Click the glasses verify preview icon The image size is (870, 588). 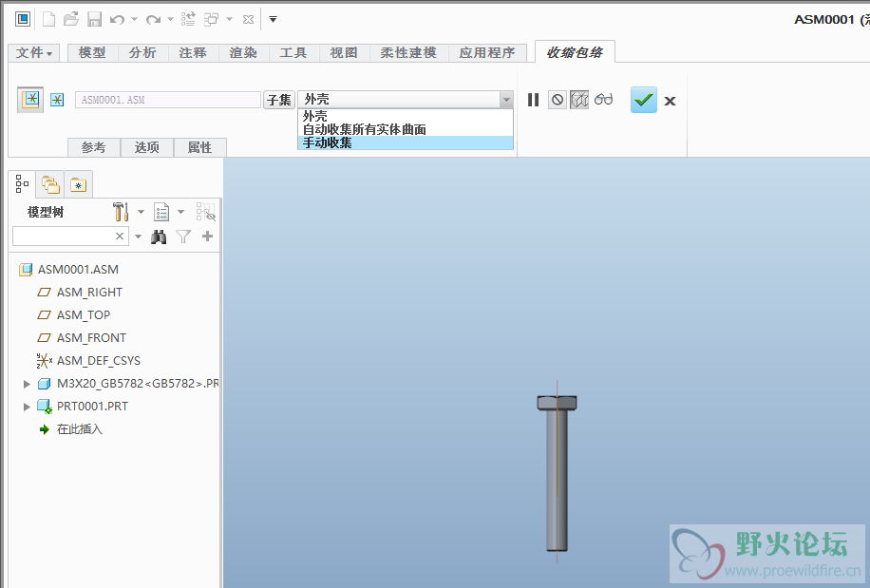(604, 100)
